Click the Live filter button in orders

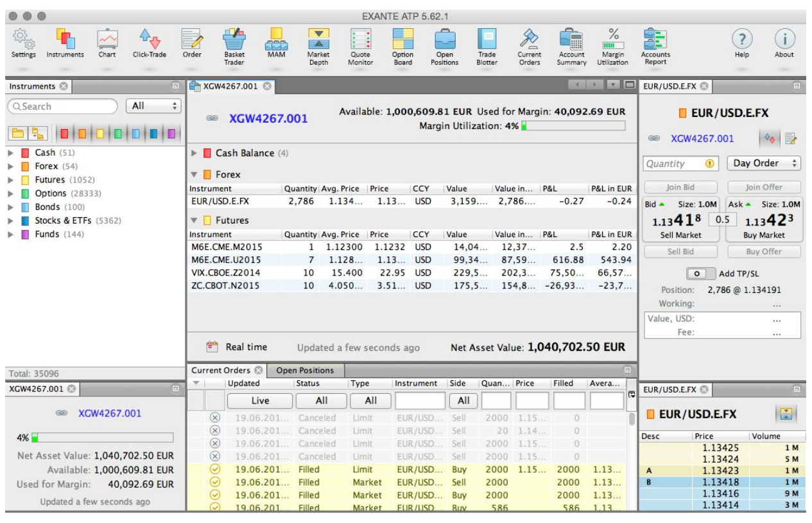[x=260, y=401]
